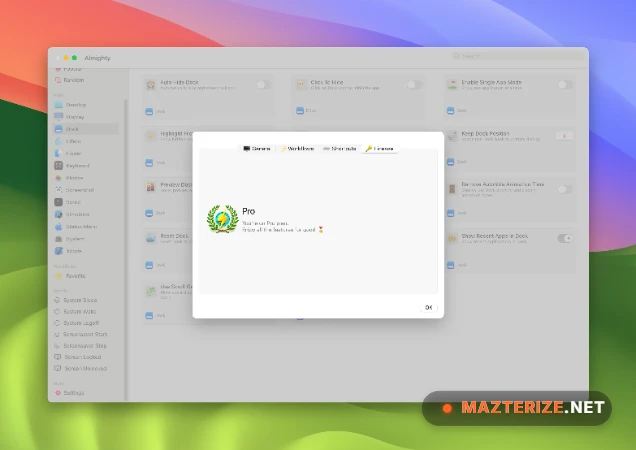Click the Show Recent Apps in Dock title
The height and width of the screenshot is (450, 636).
tap(494, 236)
